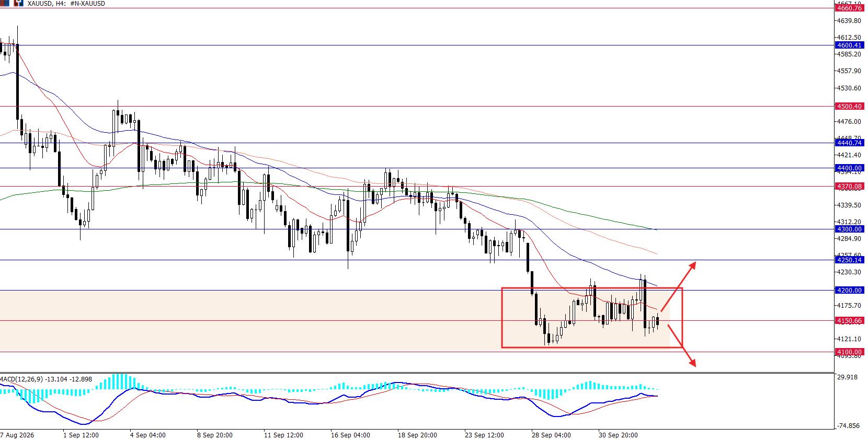Click the 4585.20 price scale value
The width and height of the screenshot is (868, 440).
point(849,54)
